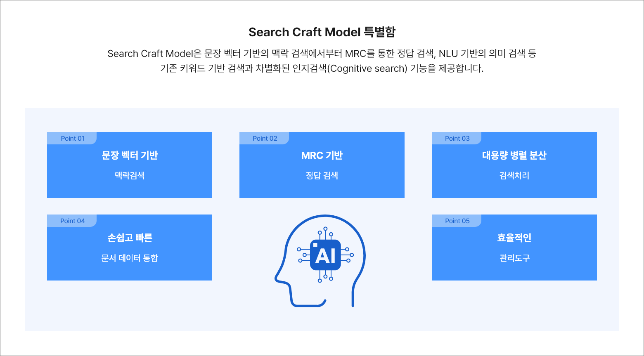Click the 손쉽고 빠른 card heading
The image size is (644, 356).
[130, 238]
